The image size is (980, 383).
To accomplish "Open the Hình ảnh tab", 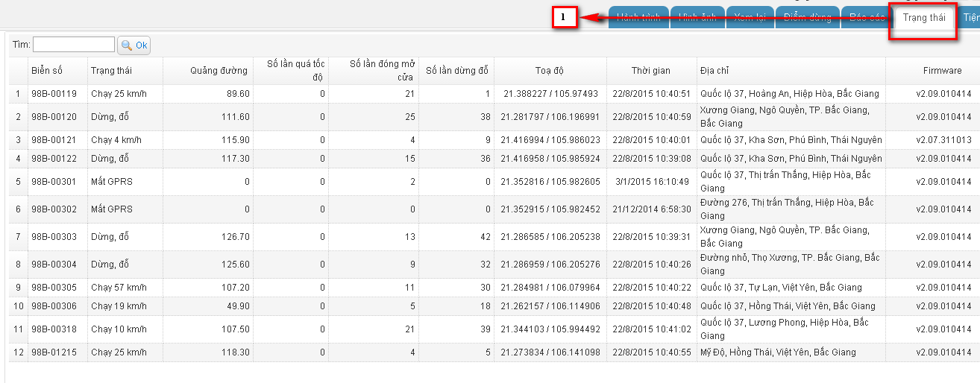I will (x=697, y=18).
